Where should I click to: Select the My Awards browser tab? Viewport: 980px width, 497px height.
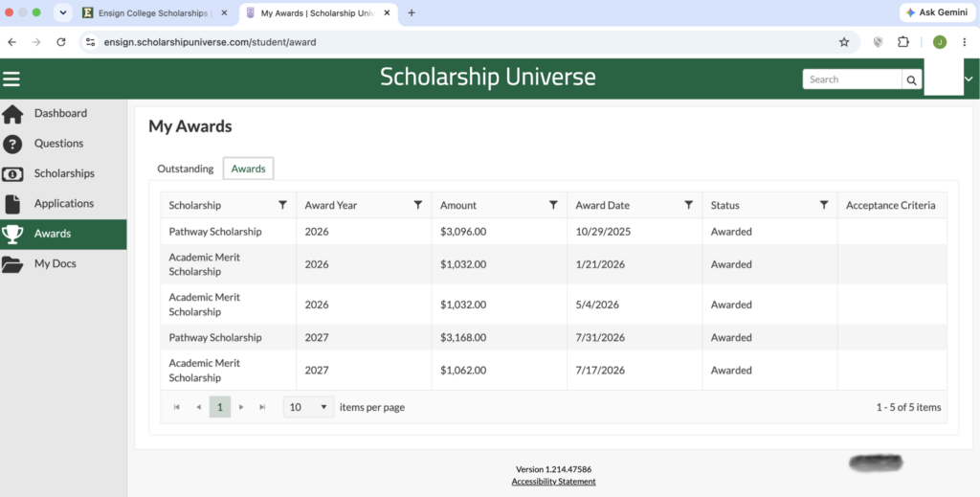coord(317,12)
